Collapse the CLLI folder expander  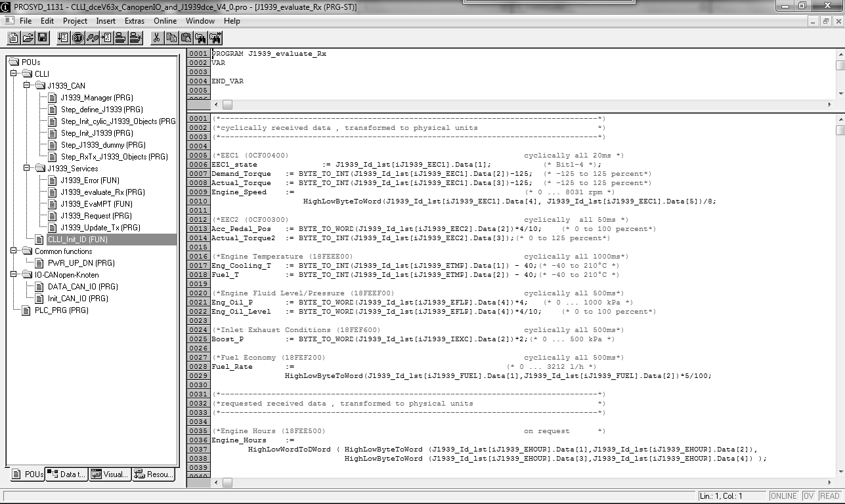pos(14,73)
